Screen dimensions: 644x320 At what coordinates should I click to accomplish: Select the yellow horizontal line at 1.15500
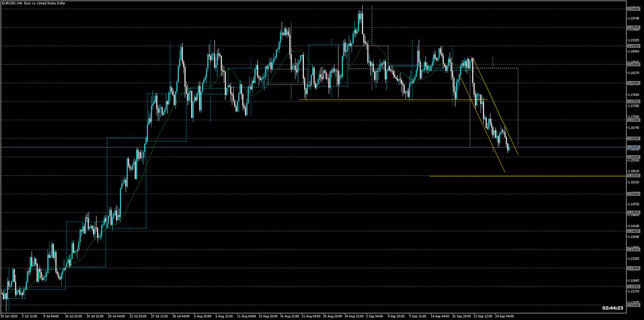(523, 176)
